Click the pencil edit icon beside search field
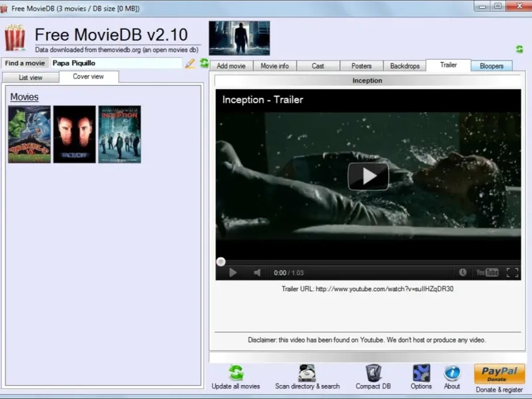 (x=190, y=63)
